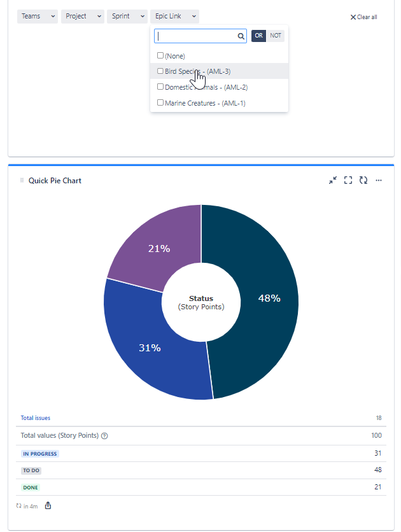Click the purple 21% pie slice

(158, 248)
